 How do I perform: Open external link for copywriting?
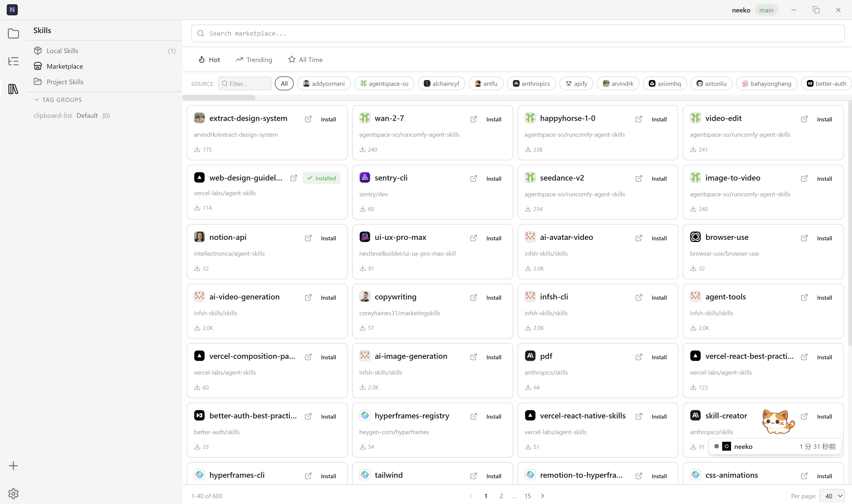tap(473, 297)
